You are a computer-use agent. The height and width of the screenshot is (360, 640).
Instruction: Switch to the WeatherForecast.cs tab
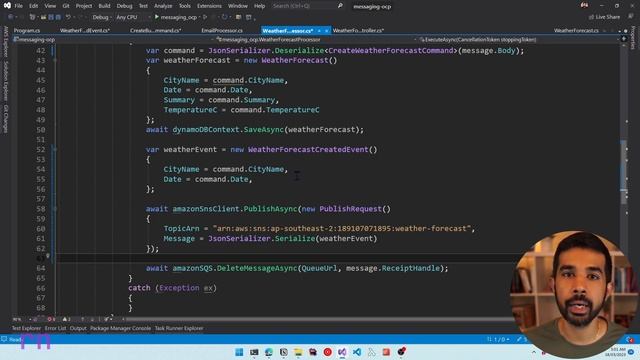(x=576, y=31)
